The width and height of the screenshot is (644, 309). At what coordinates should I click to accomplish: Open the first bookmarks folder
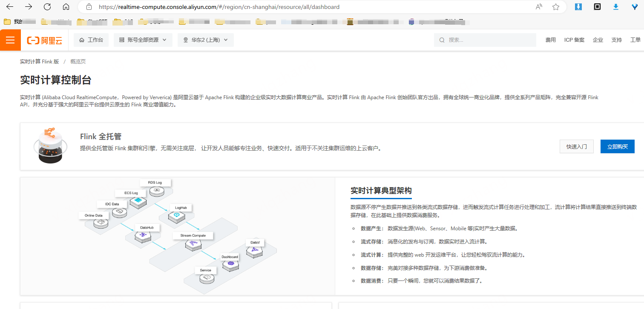tap(19, 21)
